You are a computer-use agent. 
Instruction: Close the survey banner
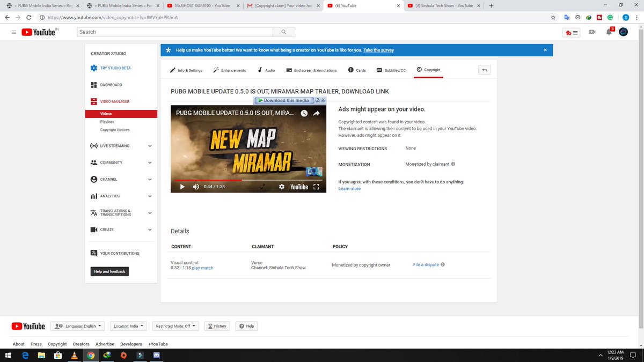[x=545, y=50]
